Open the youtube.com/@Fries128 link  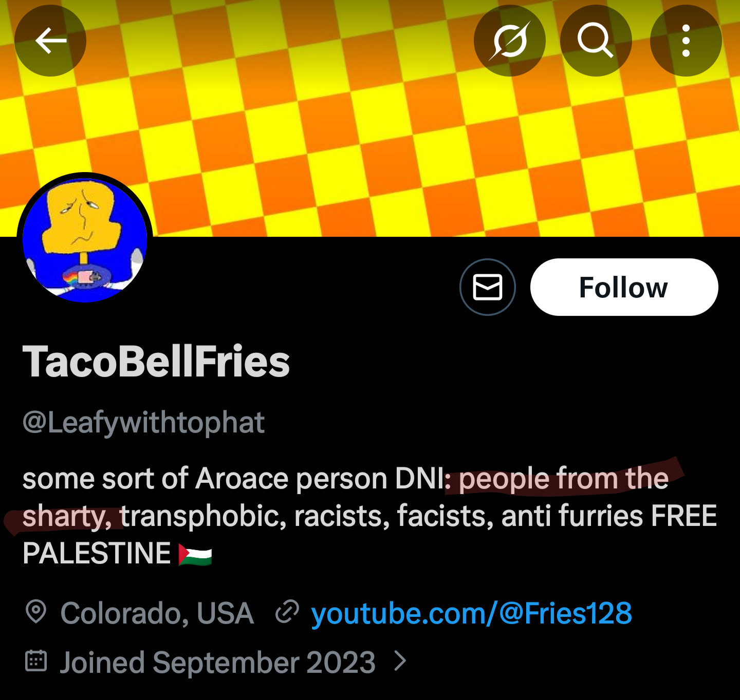471,613
